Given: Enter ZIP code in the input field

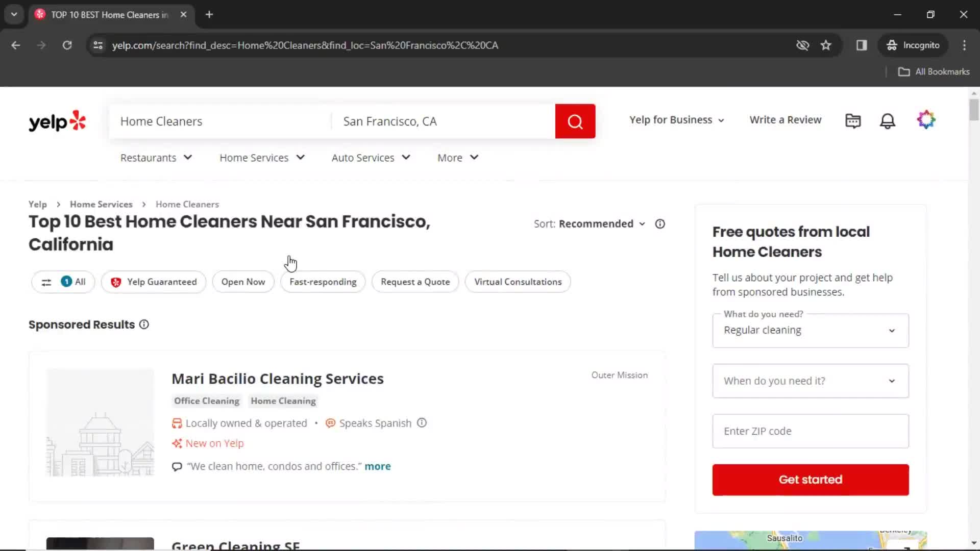Looking at the screenshot, I should [811, 431].
